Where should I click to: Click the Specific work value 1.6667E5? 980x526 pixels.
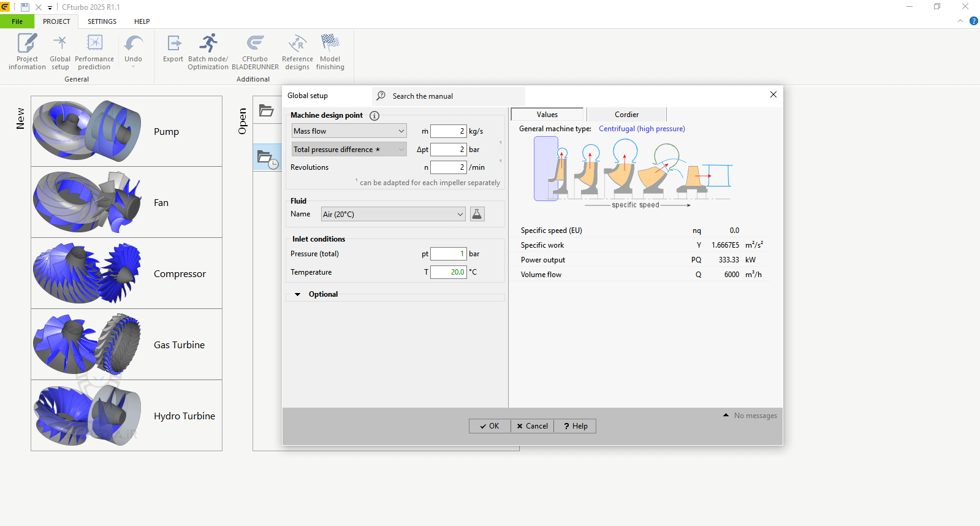[x=725, y=245]
